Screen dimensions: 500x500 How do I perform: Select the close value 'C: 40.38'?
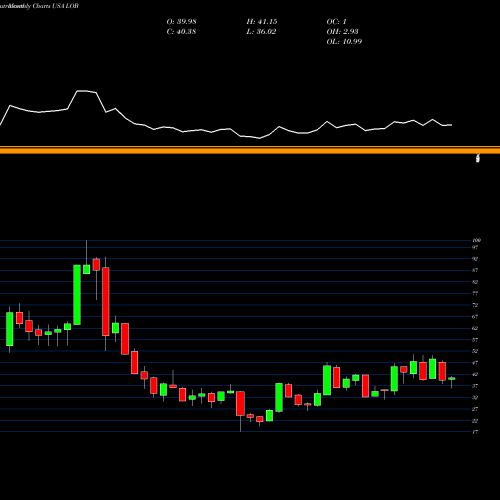click(181, 32)
